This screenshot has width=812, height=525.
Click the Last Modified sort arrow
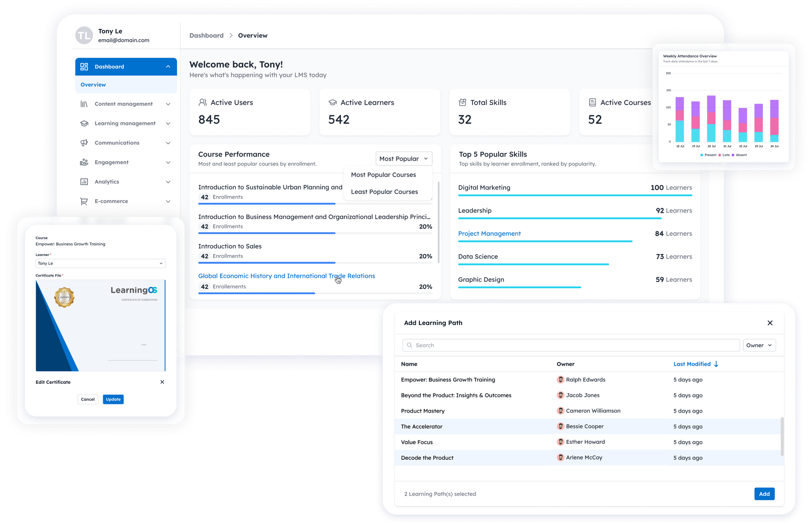[716, 364]
